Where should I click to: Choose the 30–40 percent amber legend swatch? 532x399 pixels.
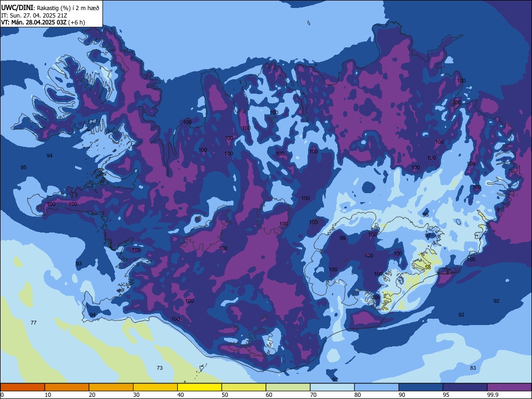[155, 387]
